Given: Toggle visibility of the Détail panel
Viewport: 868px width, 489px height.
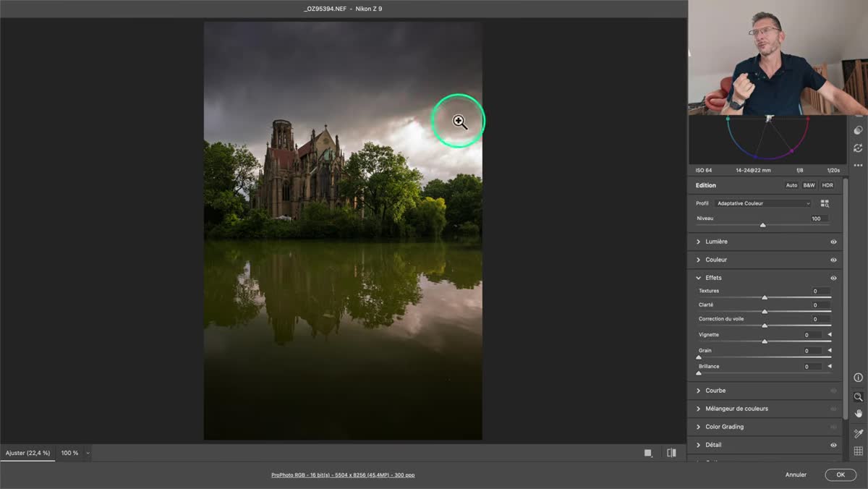Looking at the screenshot, I should coord(833,445).
